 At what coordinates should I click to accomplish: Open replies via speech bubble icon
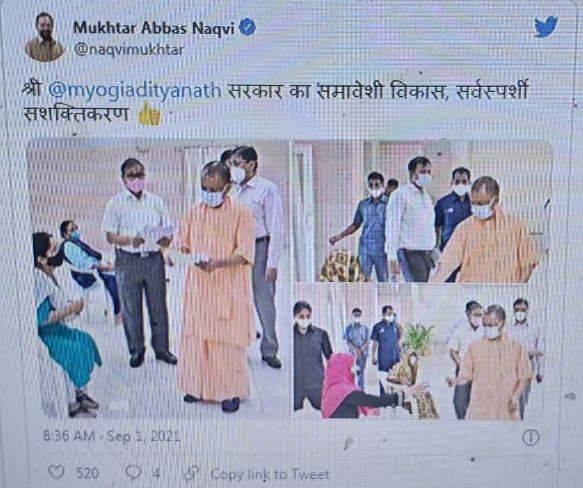point(133,472)
